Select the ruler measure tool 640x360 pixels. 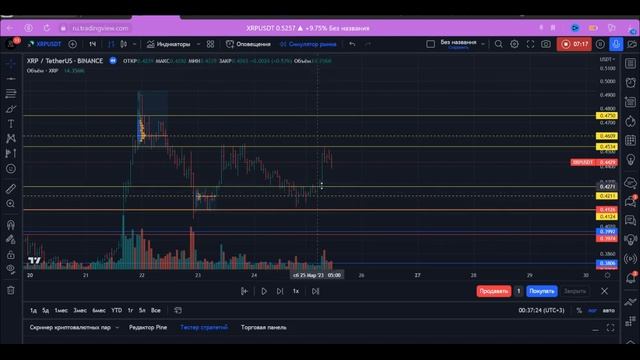pos(11,189)
